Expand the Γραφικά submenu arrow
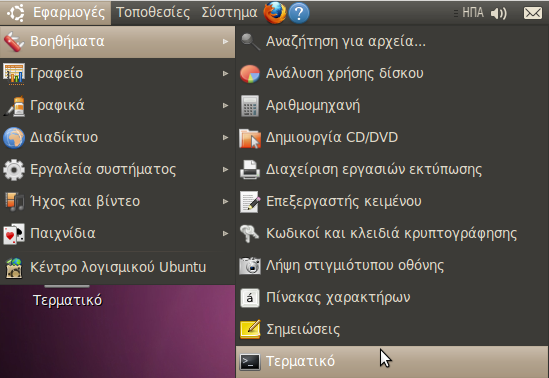549x378 pixels. coord(225,106)
